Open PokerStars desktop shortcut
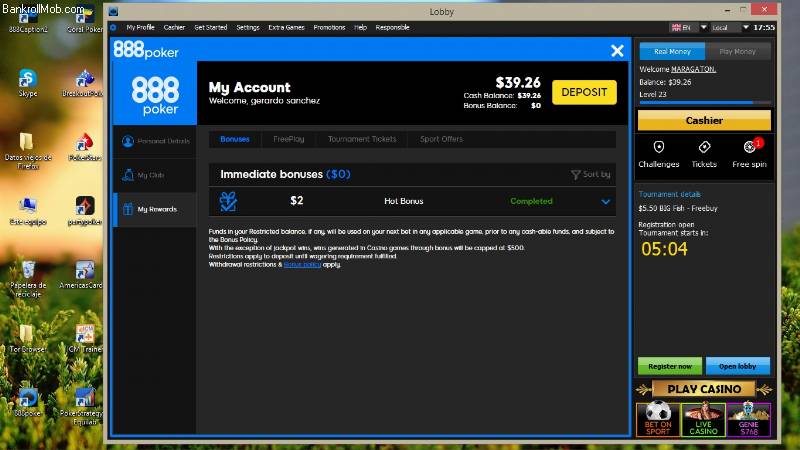The height and width of the screenshot is (450, 800). [x=85, y=147]
